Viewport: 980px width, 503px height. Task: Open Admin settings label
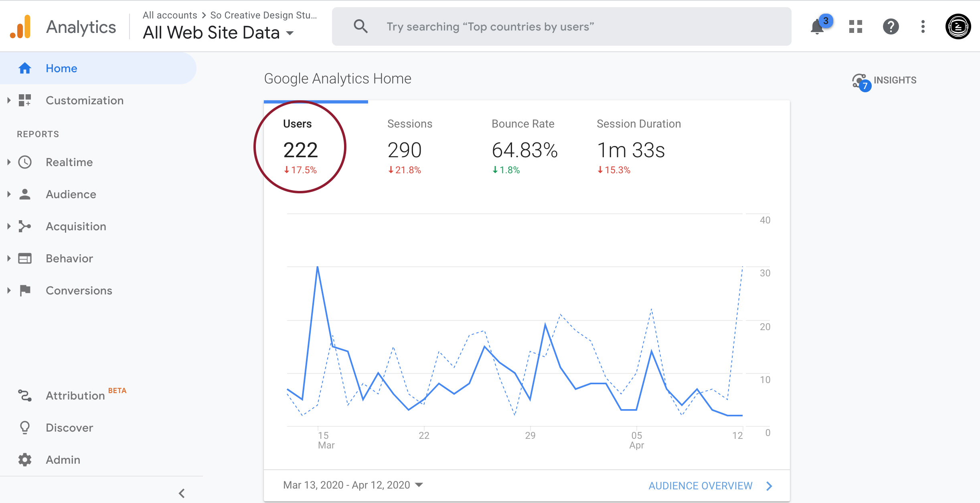point(63,460)
